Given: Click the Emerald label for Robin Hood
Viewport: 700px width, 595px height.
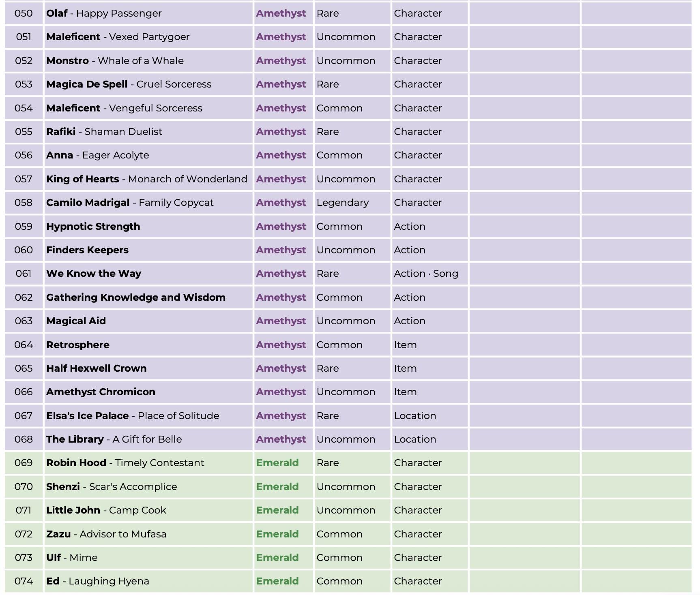Looking at the screenshot, I should click(277, 463).
